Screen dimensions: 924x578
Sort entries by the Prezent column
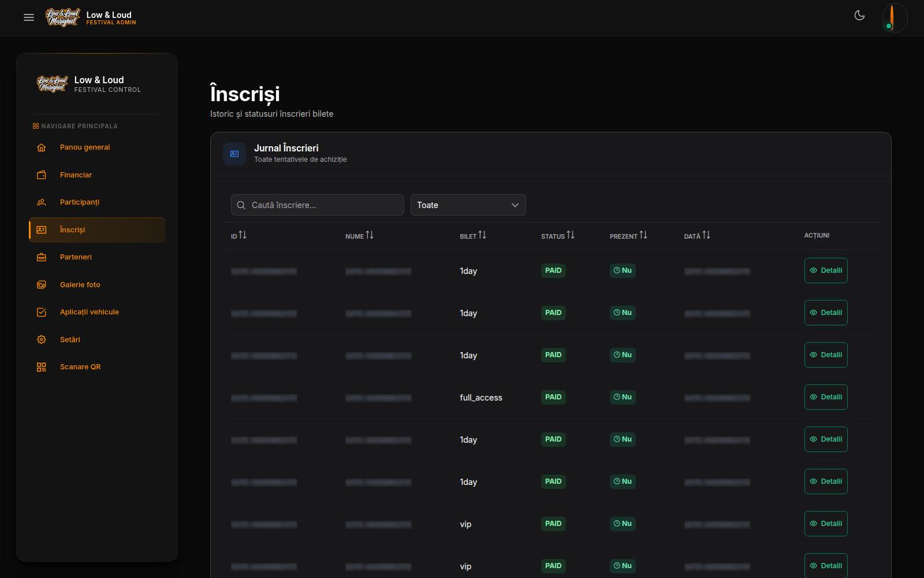point(628,235)
